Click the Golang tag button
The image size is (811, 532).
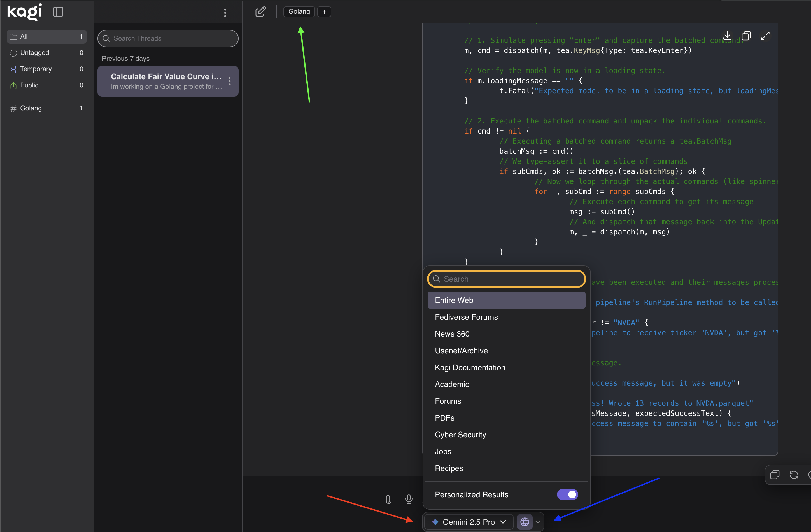tap(299, 11)
